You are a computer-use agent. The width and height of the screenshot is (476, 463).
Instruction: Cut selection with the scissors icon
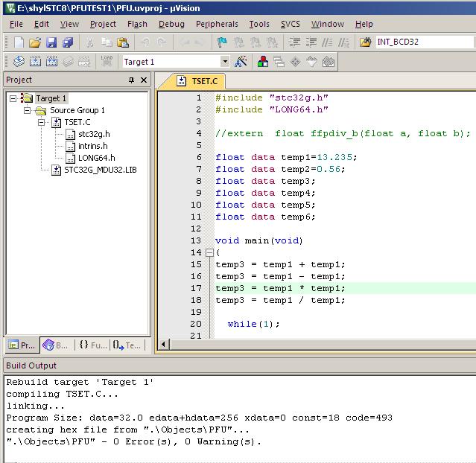tap(90, 42)
